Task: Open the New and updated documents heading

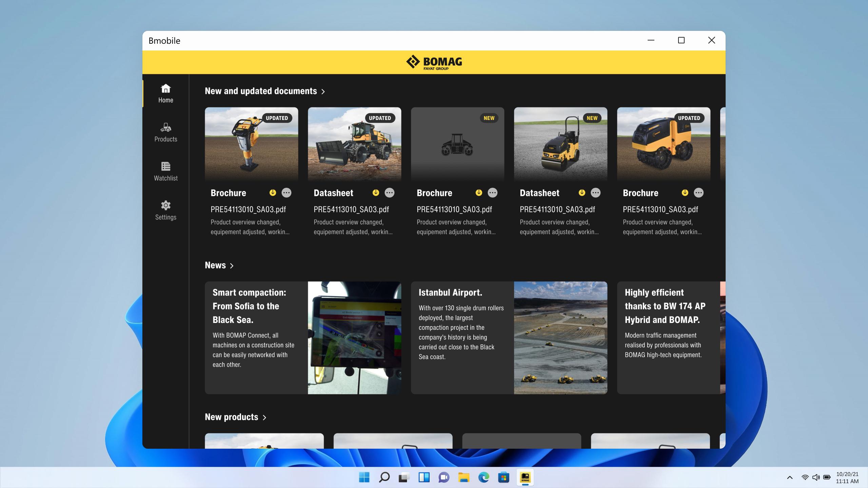Action: click(261, 91)
